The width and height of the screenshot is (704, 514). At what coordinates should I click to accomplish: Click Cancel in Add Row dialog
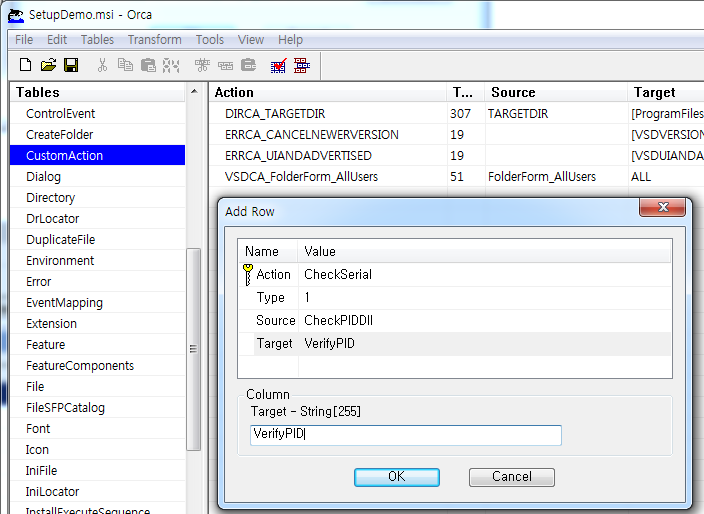[511, 477]
